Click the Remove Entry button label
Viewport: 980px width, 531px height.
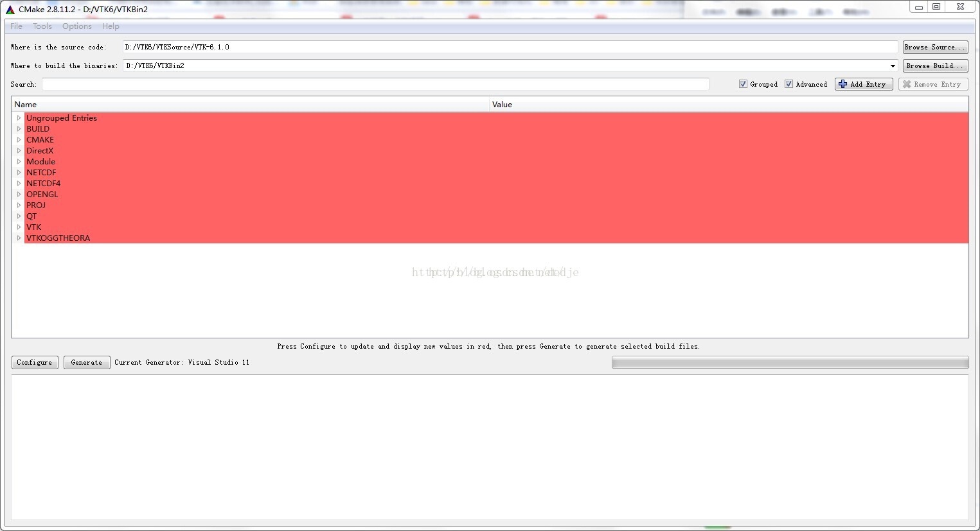938,84
